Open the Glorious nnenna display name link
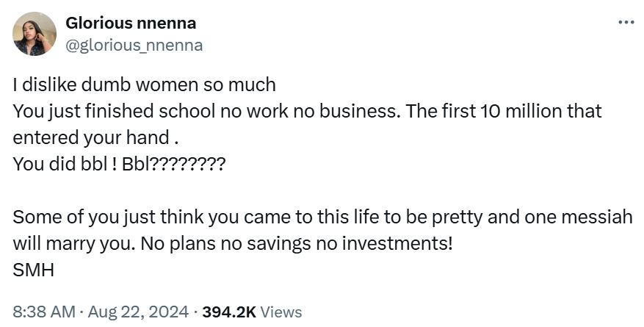 (x=131, y=24)
